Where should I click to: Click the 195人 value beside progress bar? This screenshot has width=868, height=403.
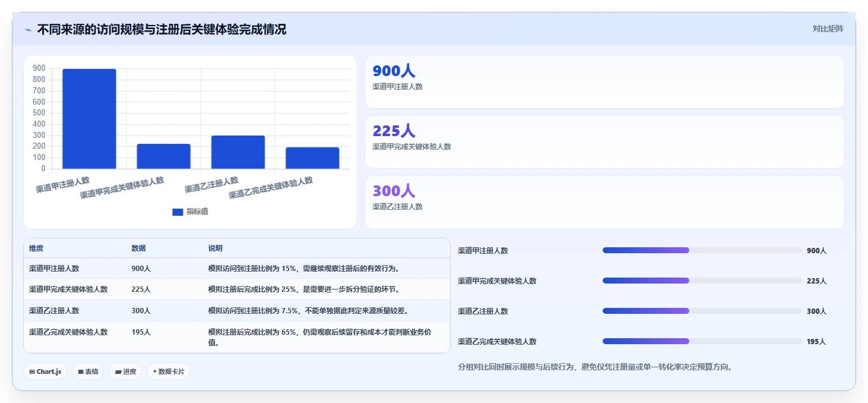pos(816,342)
